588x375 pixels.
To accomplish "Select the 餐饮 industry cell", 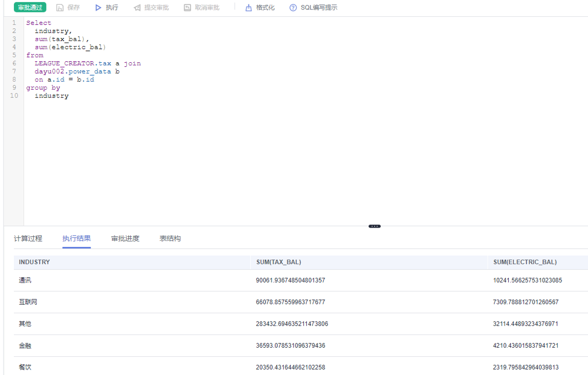I will [25, 367].
